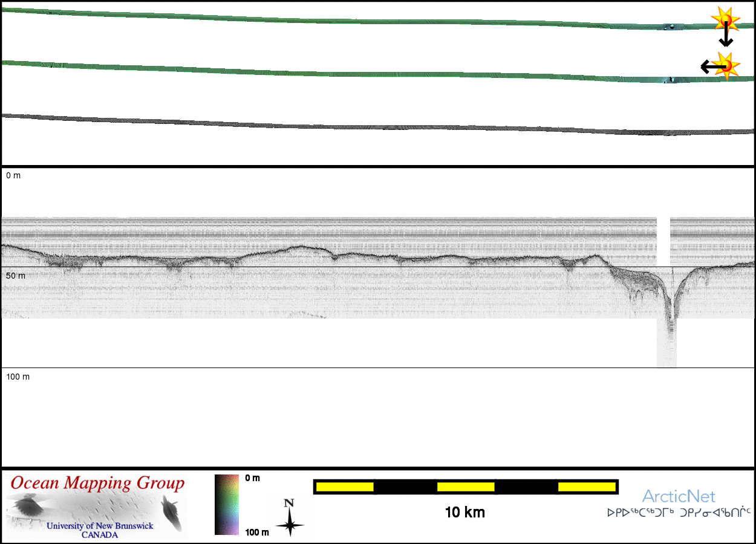
Task: Click the 100 m depth axis label
Action: [x=18, y=377]
